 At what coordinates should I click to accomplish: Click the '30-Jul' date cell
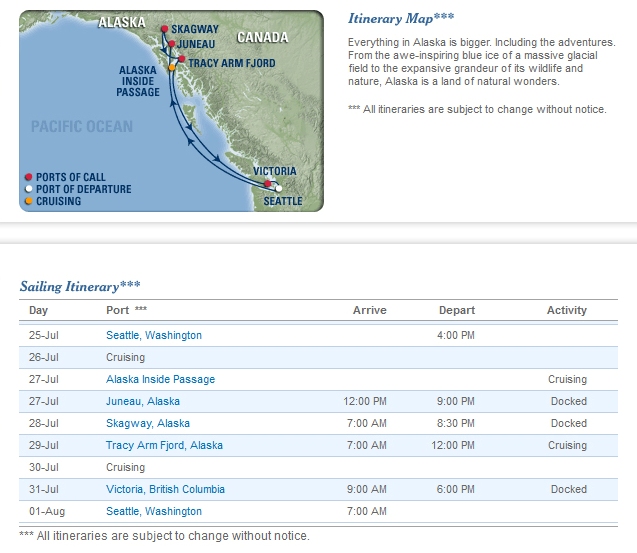pos(43,467)
